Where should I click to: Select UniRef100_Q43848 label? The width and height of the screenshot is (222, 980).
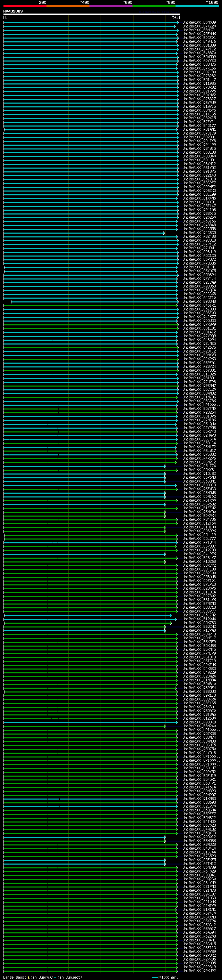coord(199,225)
